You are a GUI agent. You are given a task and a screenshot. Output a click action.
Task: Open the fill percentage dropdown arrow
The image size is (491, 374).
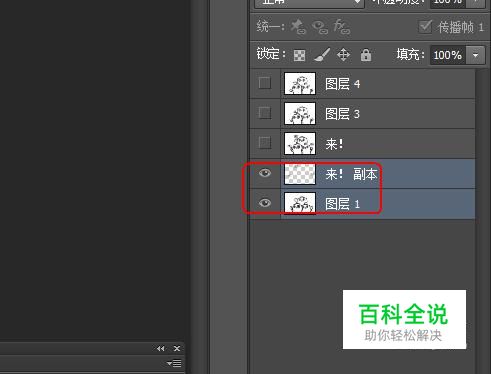[476, 55]
